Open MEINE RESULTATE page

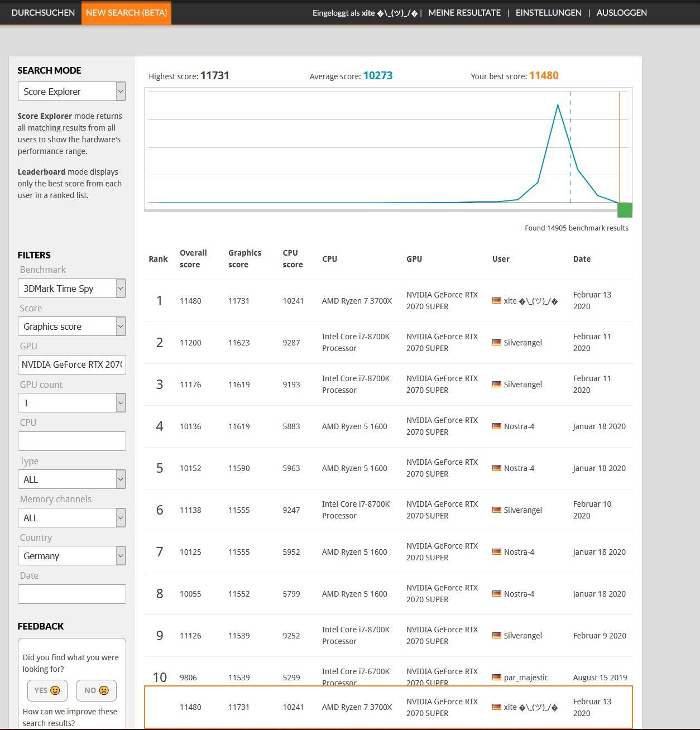coord(464,12)
